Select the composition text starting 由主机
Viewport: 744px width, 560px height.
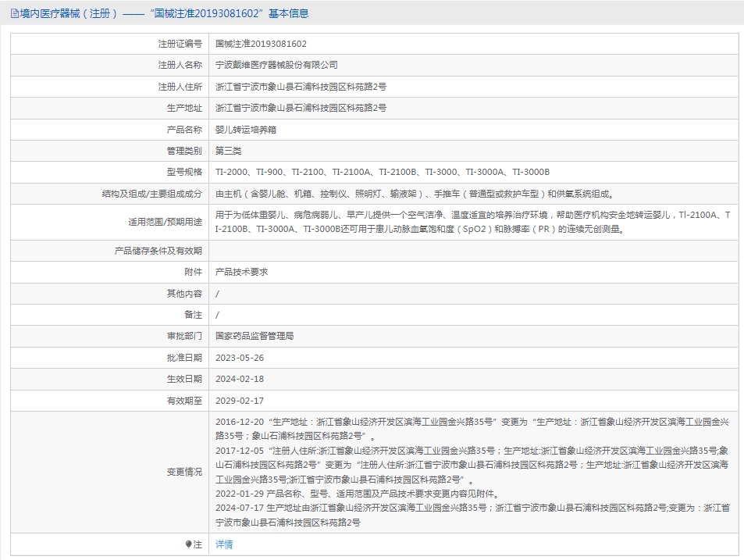click(x=415, y=194)
